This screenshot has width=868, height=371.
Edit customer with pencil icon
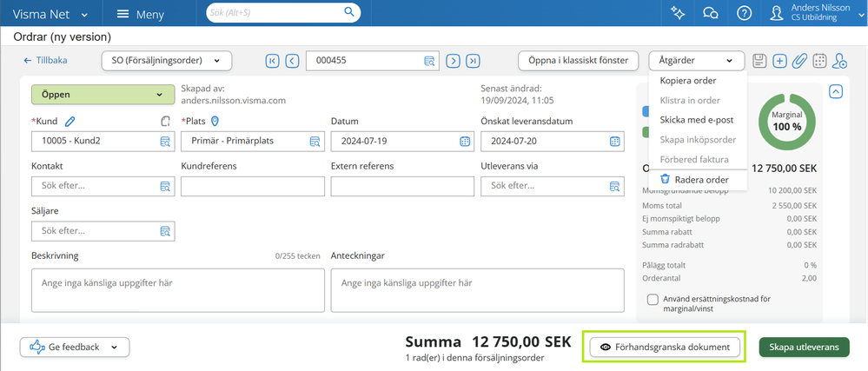click(70, 121)
